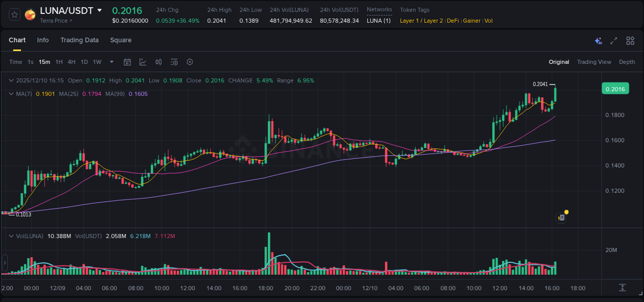Open the indicator settings list icon
The image size is (644, 302).
pyautogui.click(x=174, y=62)
